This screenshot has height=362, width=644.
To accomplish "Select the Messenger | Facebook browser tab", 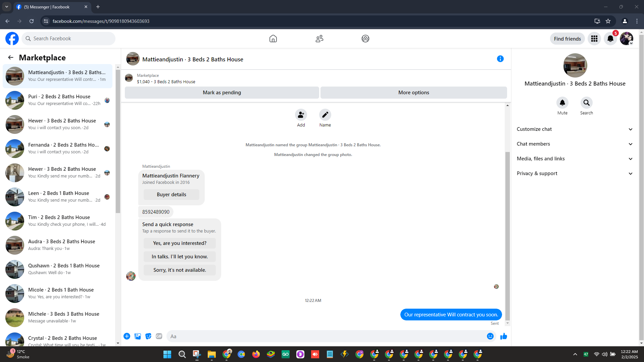I will (52, 7).
